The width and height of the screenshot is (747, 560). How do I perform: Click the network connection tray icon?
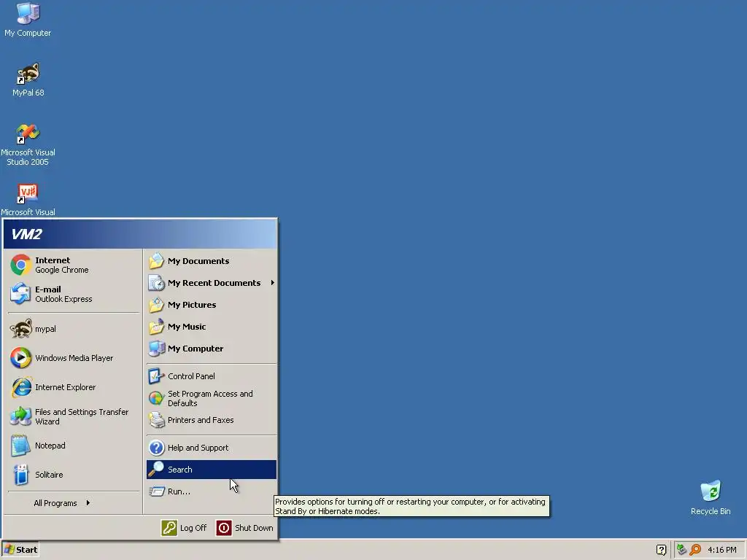pyautogui.click(x=682, y=550)
